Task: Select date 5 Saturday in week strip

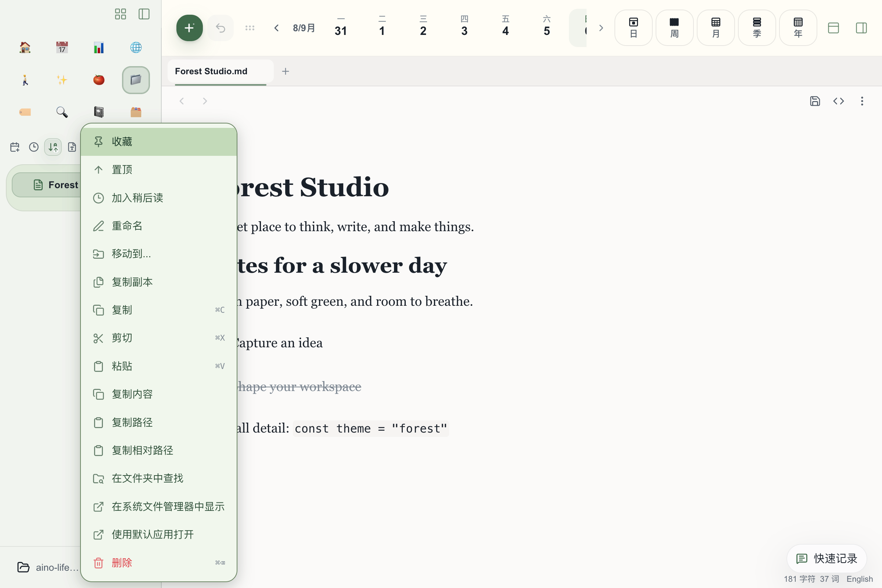Action: click(547, 27)
